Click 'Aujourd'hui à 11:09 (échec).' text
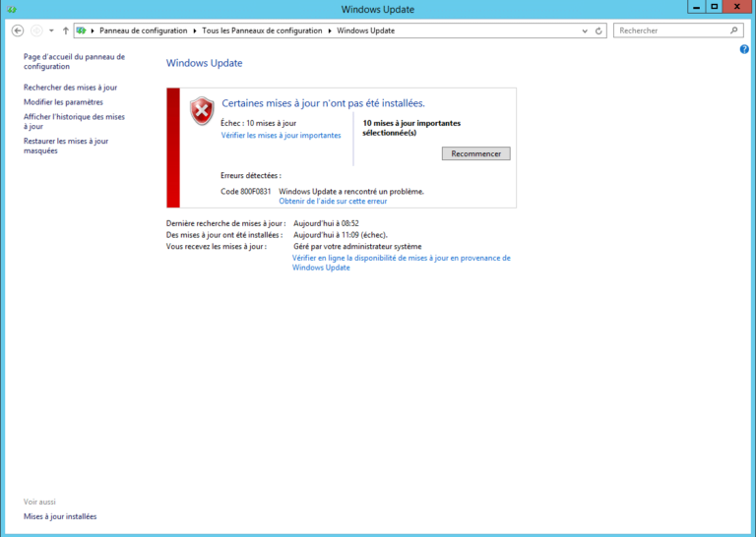 [341, 235]
